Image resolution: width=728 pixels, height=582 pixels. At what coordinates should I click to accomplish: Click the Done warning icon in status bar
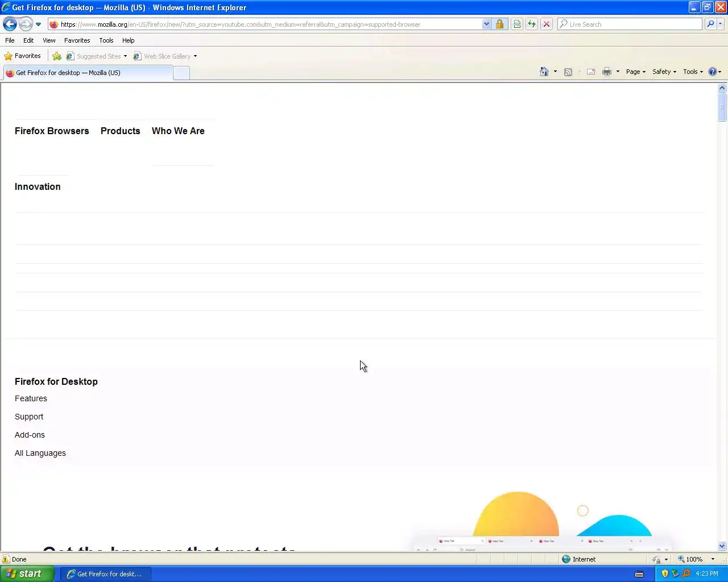(x=6, y=559)
